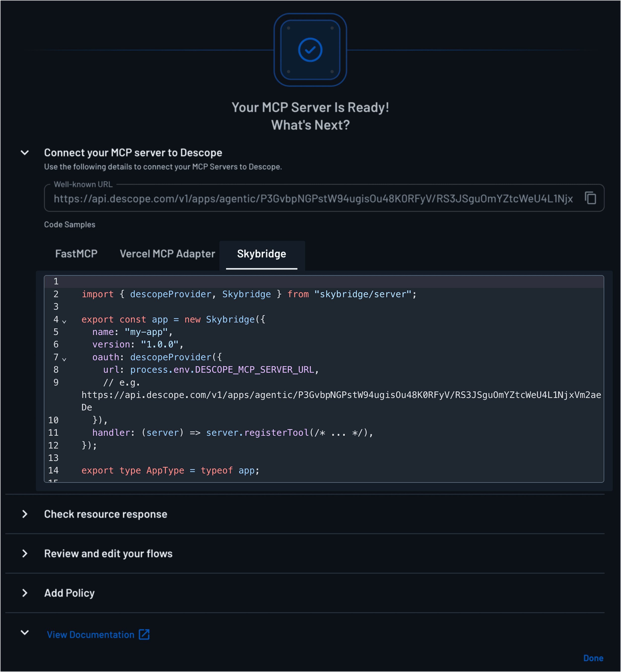Select the Skybridge tab
The width and height of the screenshot is (621, 672).
pos(262,254)
